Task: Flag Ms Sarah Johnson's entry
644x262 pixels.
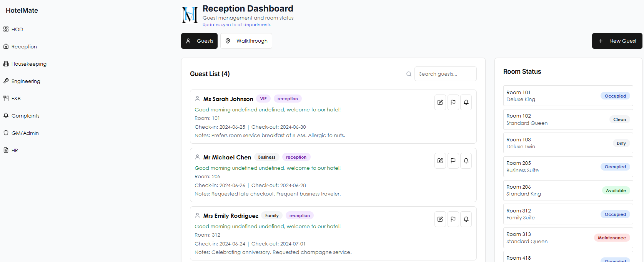Action: coord(453,102)
